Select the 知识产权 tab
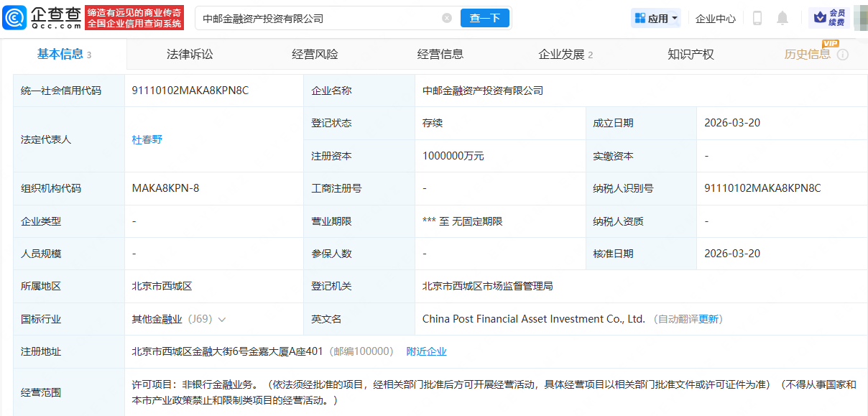Viewport: 868px width, 416px height. click(x=691, y=54)
